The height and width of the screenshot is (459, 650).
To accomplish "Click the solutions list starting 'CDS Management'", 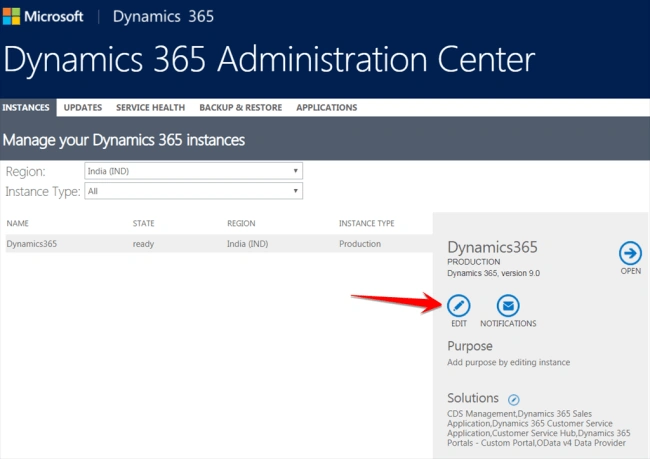I will [x=538, y=428].
